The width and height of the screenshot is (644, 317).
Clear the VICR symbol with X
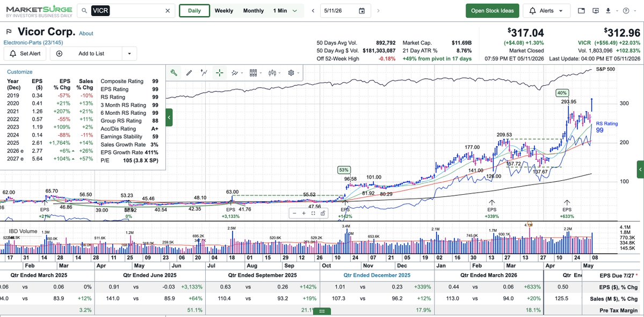(168, 11)
